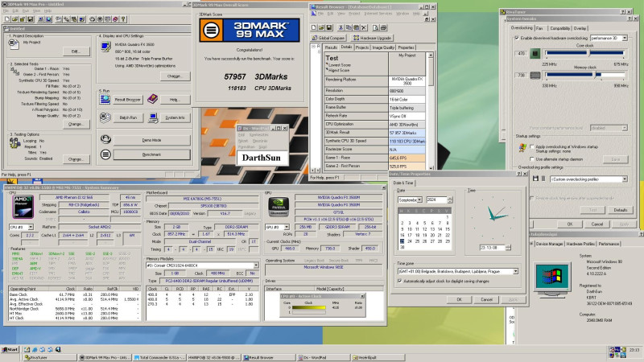This screenshot has height=362, width=644.
Task: Open the GPU #0 selector in HWiNFO
Action: (287, 227)
